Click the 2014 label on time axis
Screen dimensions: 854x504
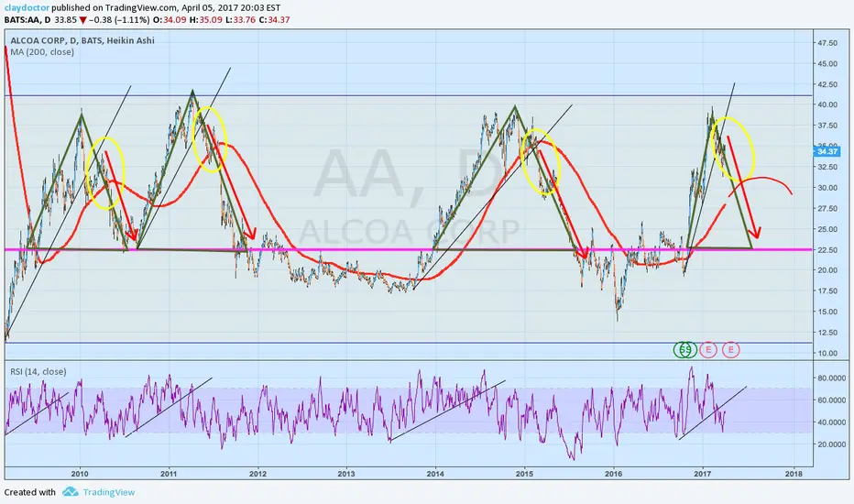[435, 474]
